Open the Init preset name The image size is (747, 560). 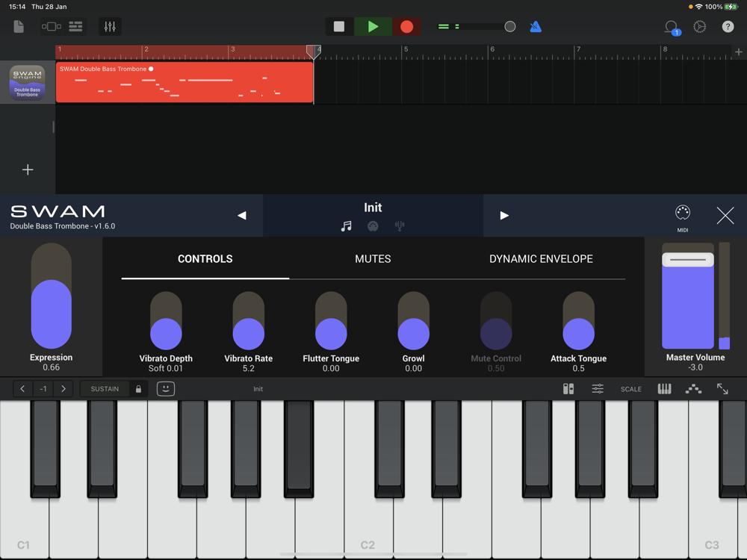point(373,208)
